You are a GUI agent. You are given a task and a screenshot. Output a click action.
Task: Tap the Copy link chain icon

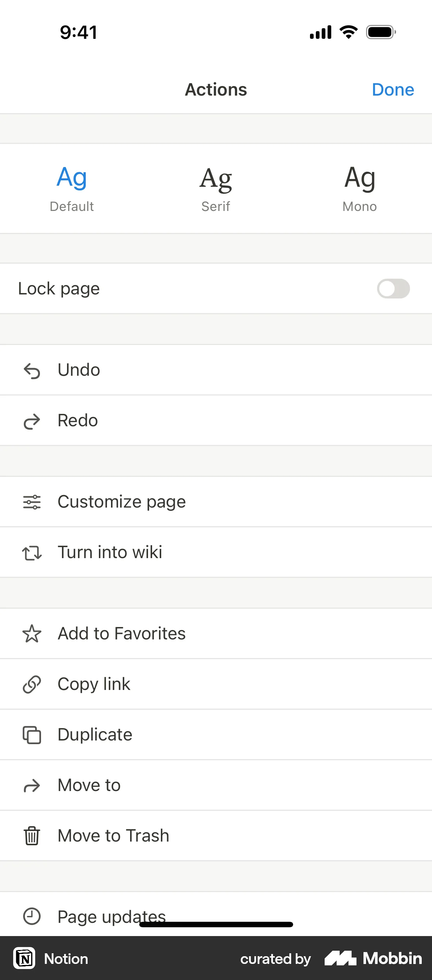[32, 684]
